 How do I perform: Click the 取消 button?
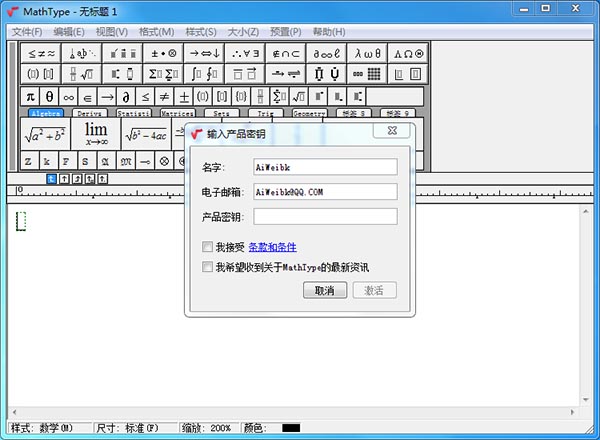click(x=325, y=290)
